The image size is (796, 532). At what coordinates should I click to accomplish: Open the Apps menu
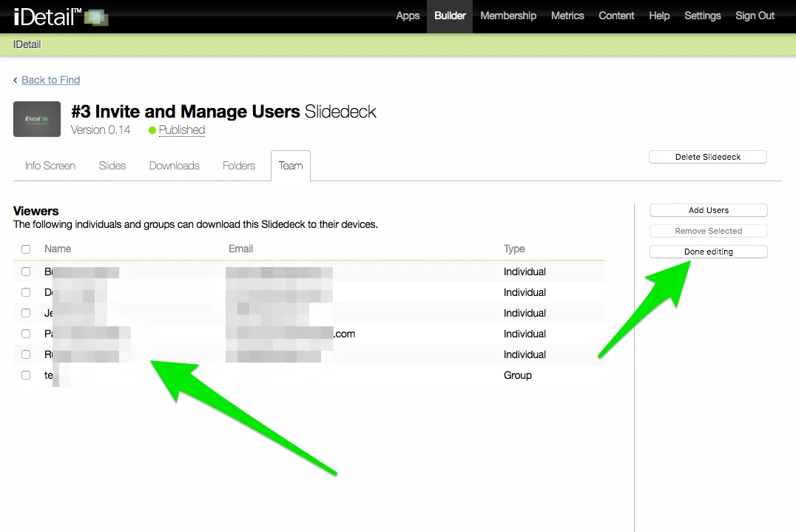coord(408,16)
